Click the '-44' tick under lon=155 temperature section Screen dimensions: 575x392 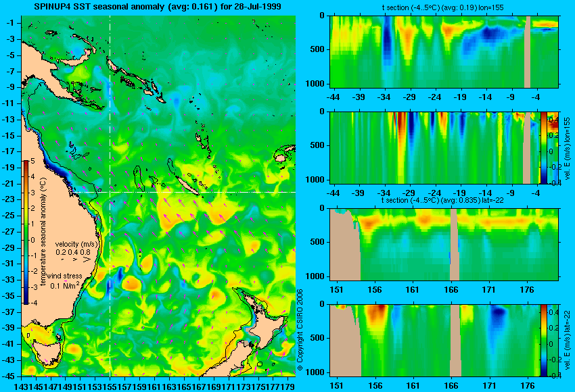pyautogui.click(x=333, y=98)
